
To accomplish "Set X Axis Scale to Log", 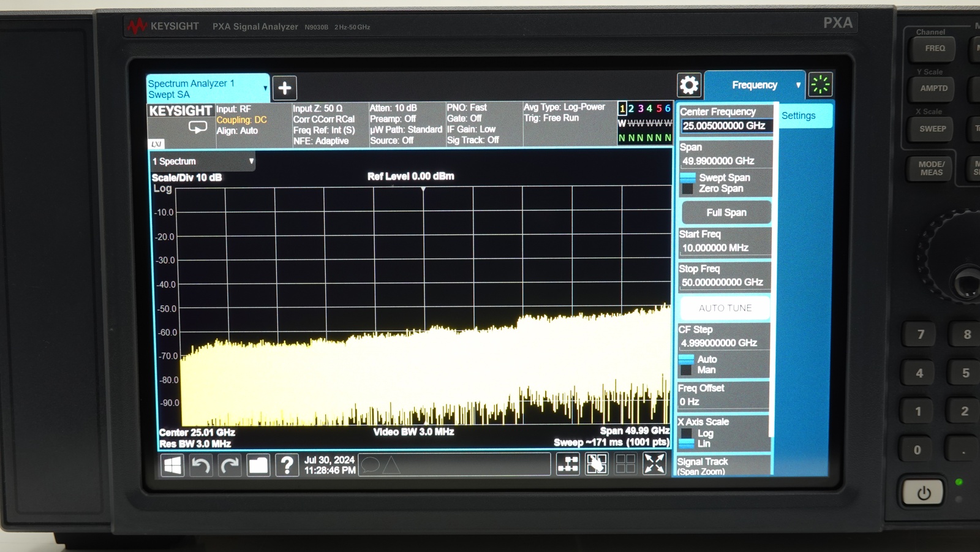I will click(x=706, y=433).
